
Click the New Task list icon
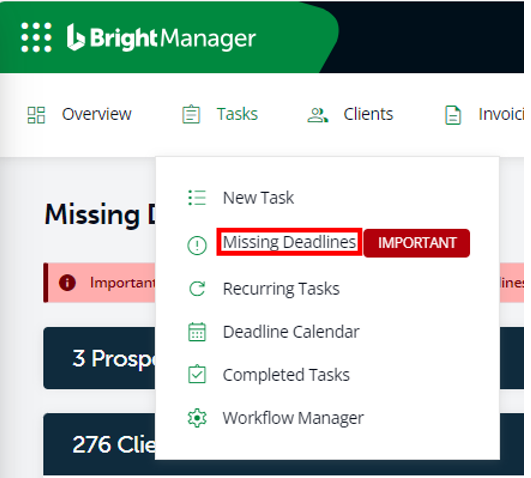pyautogui.click(x=197, y=198)
